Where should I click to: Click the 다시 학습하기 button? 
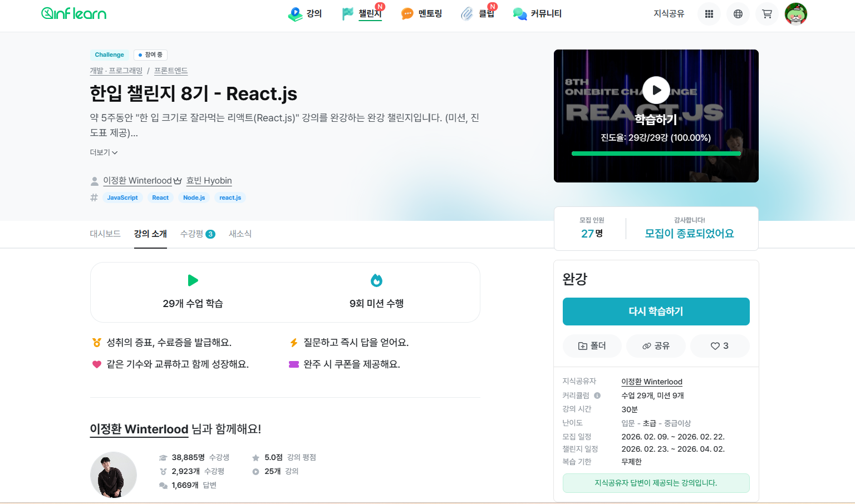pos(656,312)
